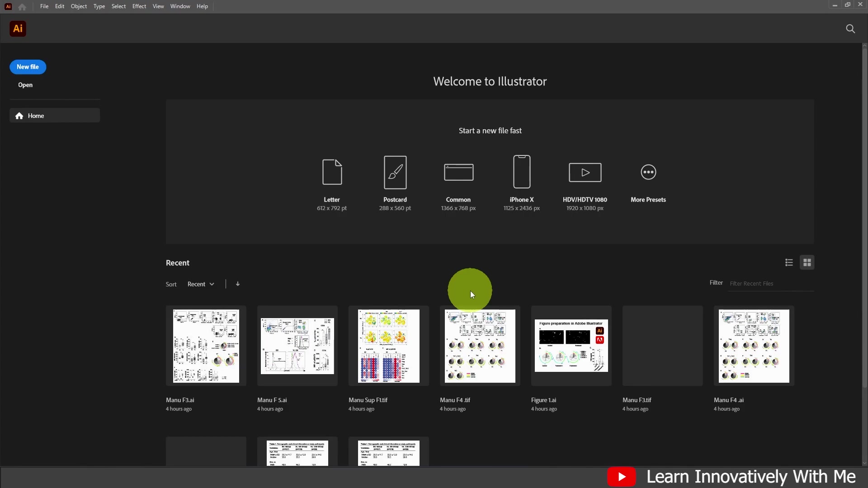Click the Open button
Screen dimensions: 868x488
click(25, 85)
